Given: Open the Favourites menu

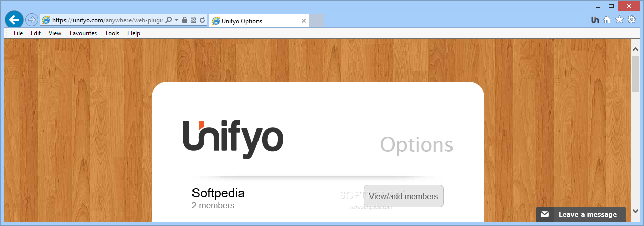Looking at the screenshot, I should click(83, 33).
